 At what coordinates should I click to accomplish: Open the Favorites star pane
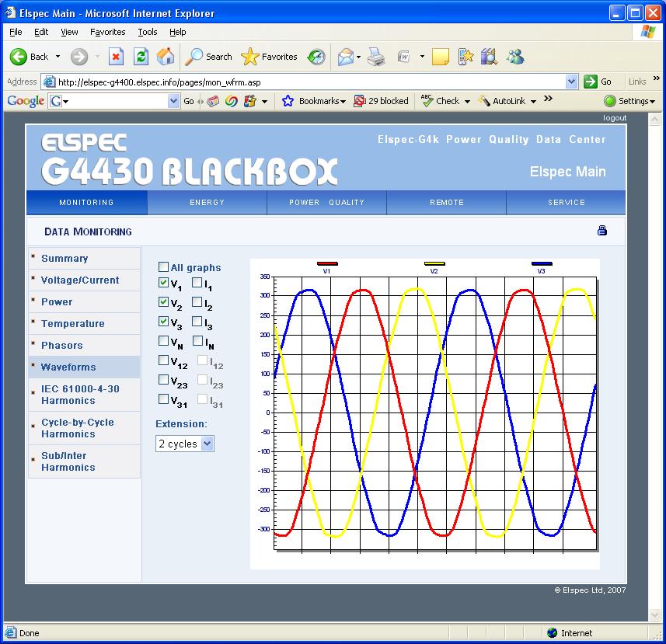269,57
